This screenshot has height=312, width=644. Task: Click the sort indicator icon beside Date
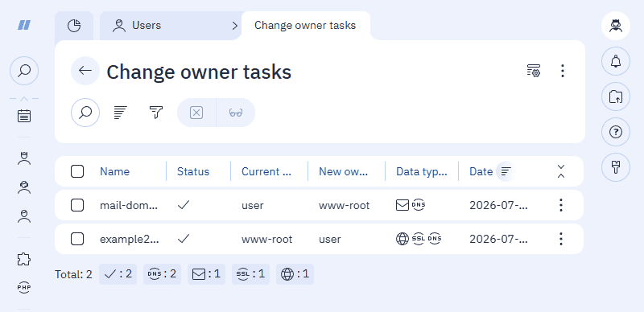click(x=506, y=171)
